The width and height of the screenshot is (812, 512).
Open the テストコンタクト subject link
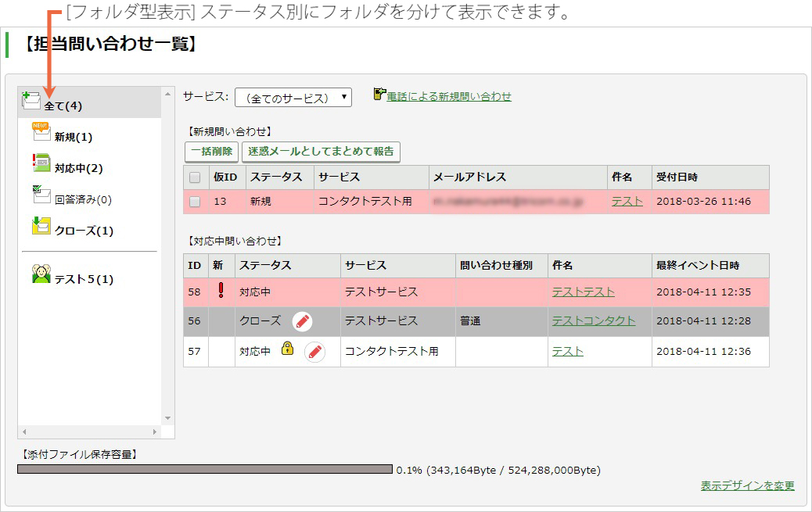pos(594,321)
